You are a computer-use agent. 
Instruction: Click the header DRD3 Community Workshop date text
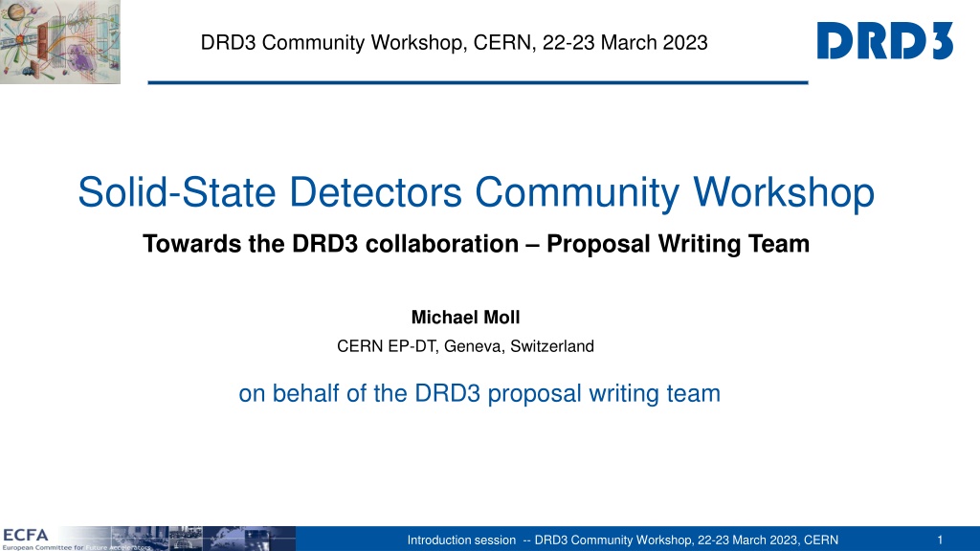(454, 42)
